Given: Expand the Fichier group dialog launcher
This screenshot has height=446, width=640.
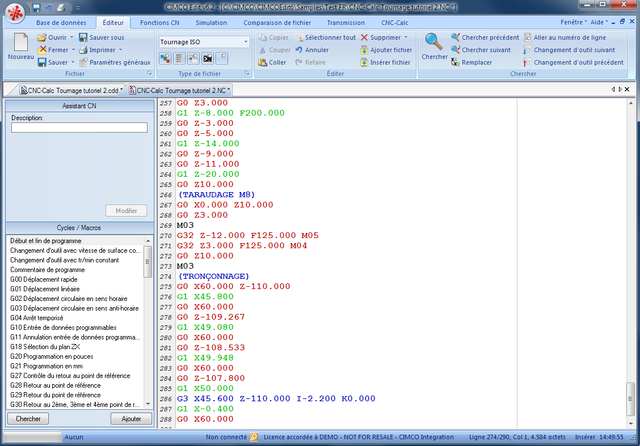Looking at the screenshot, I should (x=149, y=73).
